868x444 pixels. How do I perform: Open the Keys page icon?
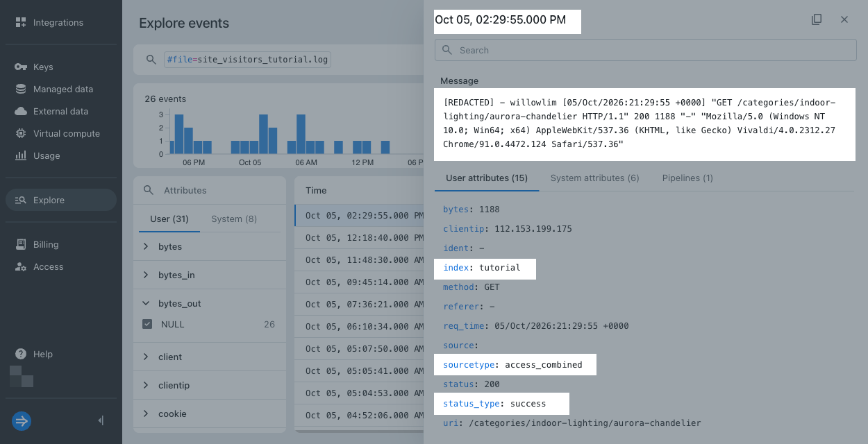click(21, 67)
